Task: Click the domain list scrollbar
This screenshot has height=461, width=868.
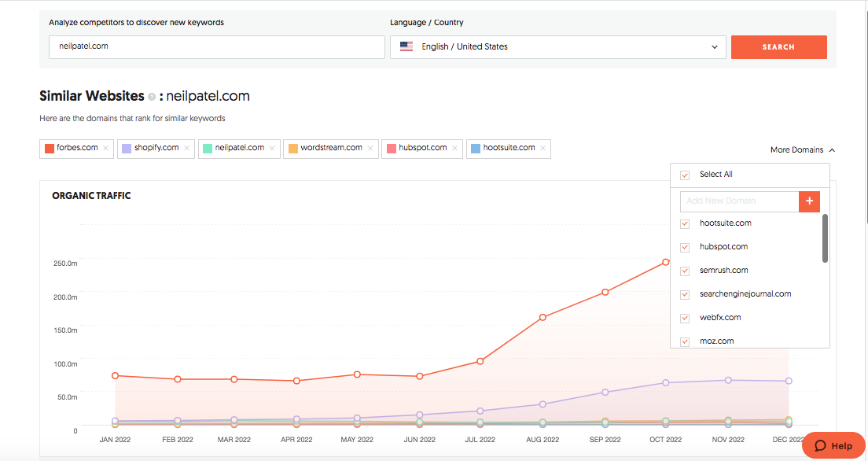Action: pos(825,238)
